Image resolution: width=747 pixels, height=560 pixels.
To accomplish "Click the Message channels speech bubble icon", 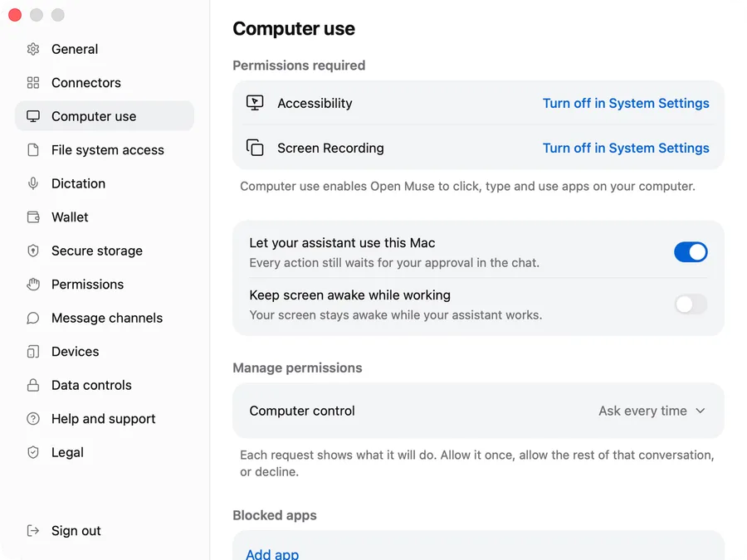I will (x=33, y=318).
